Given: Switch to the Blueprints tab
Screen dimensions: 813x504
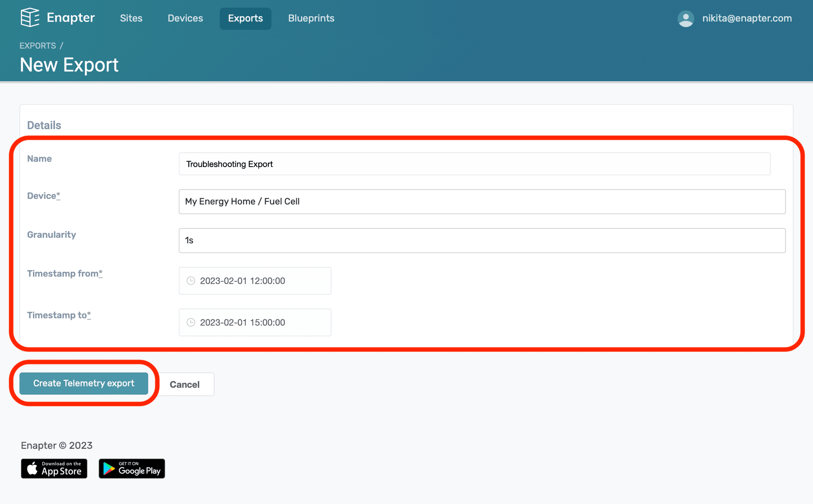Looking at the screenshot, I should point(311,19).
